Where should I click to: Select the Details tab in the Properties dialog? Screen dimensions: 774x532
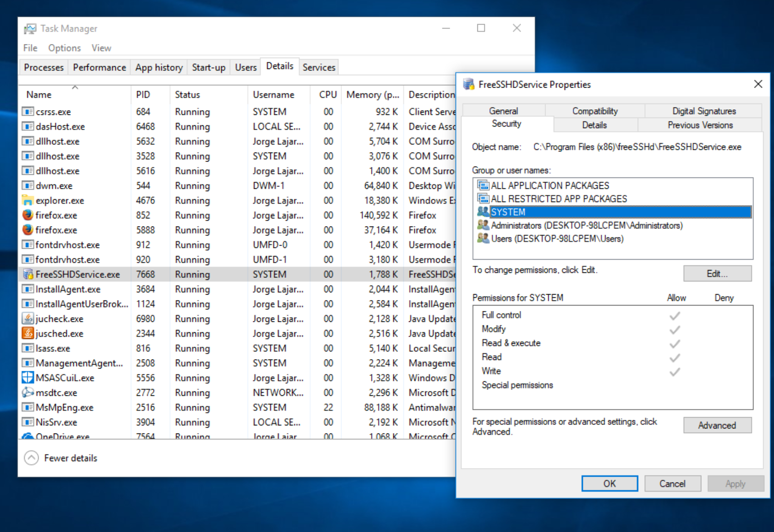coord(595,125)
